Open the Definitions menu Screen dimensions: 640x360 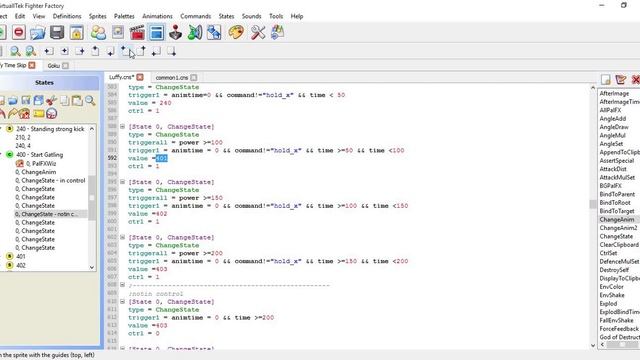click(67, 16)
